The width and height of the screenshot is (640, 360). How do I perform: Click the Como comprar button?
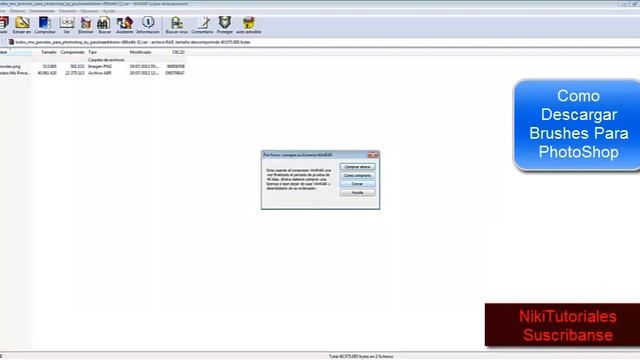pyautogui.click(x=357, y=175)
